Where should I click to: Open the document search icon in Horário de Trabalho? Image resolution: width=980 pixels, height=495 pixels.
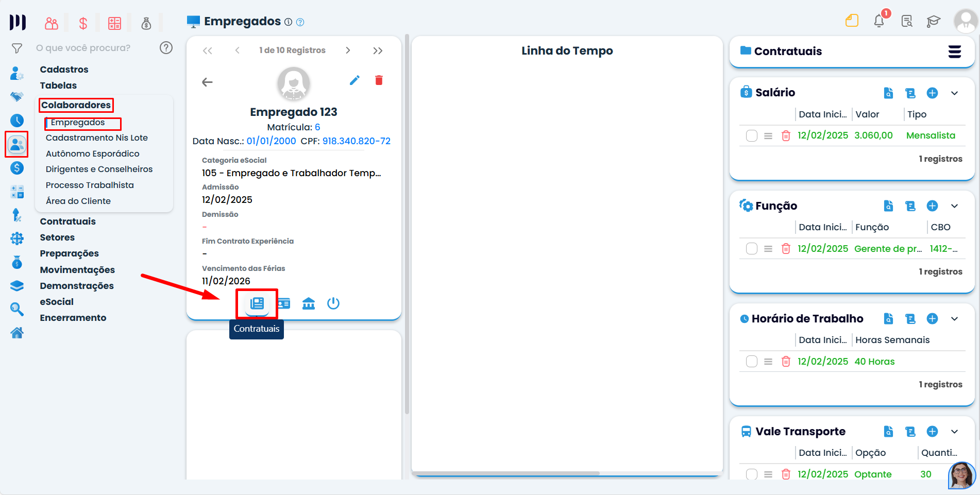point(888,319)
